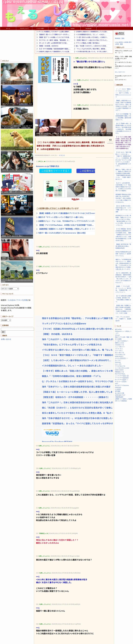Open the tempura soba UberEat thumbnail
Screen dimensions: 133x644
tap(17, 118)
